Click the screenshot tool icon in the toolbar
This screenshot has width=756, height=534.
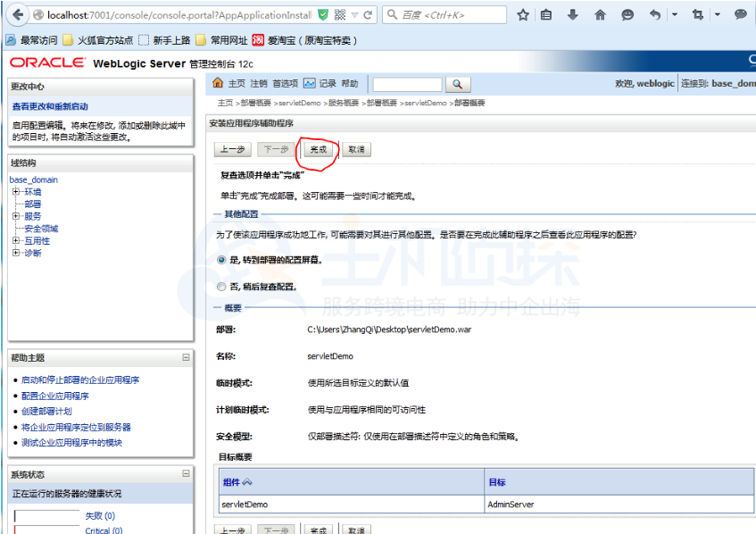click(x=698, y=13)
